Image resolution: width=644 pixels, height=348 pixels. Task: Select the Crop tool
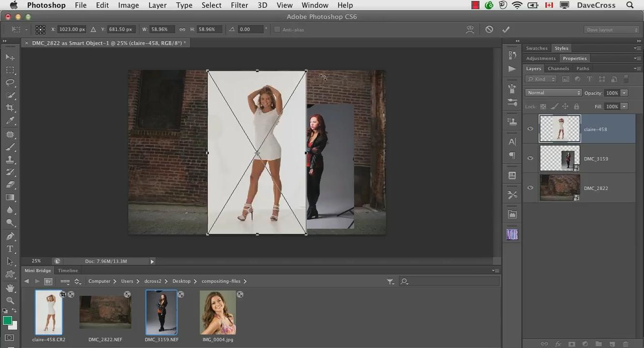coord(10,108)
